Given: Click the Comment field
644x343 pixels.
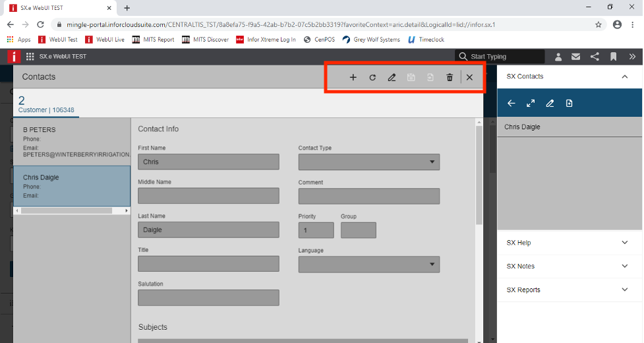Looking at the screenshot, I should [369, 197].
